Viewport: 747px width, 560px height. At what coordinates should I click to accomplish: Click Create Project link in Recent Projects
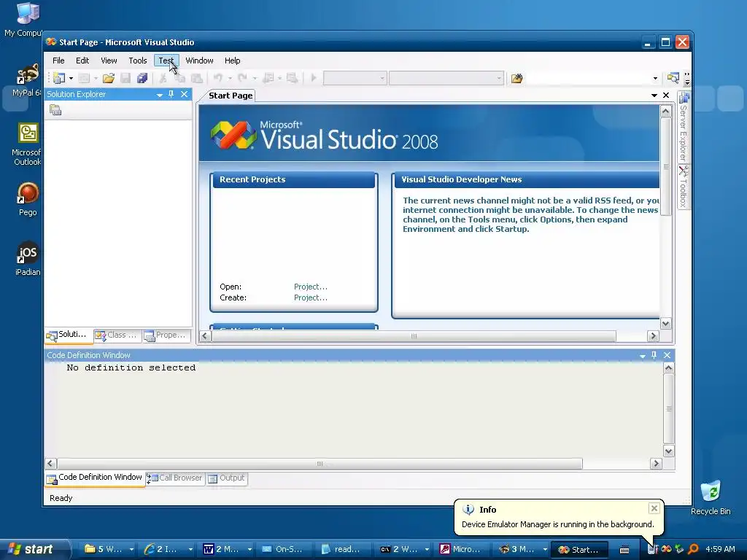point(311,297)
